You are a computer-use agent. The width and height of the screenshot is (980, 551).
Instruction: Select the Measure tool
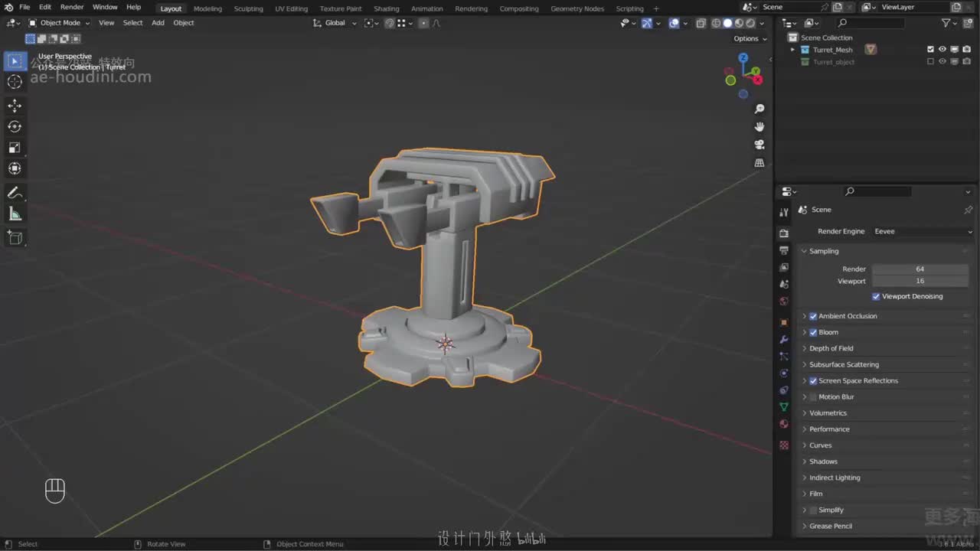click(15, 214)
